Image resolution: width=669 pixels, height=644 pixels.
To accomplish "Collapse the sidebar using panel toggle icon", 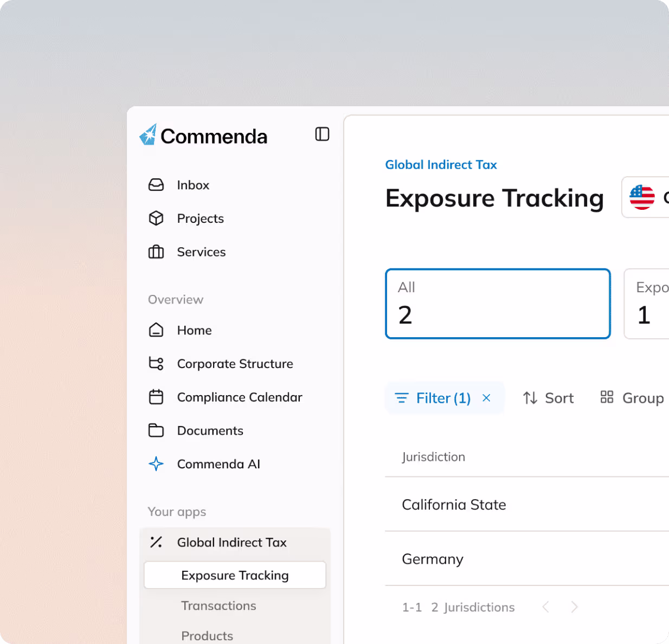I will pos(322,134).
